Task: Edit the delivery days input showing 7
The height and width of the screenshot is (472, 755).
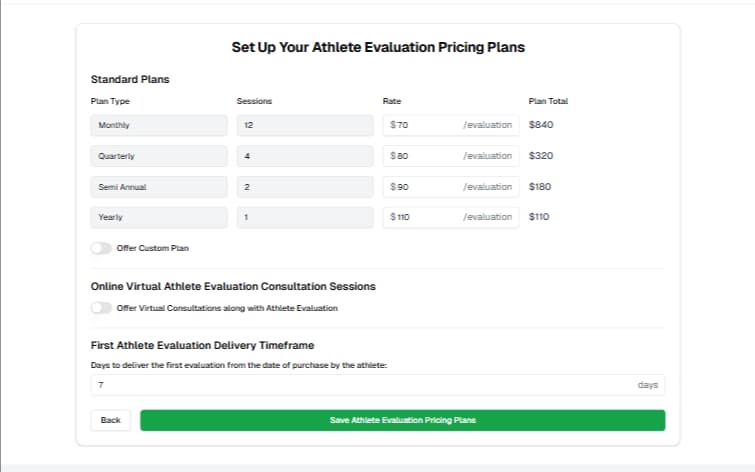Action: (x=360, y=385)
